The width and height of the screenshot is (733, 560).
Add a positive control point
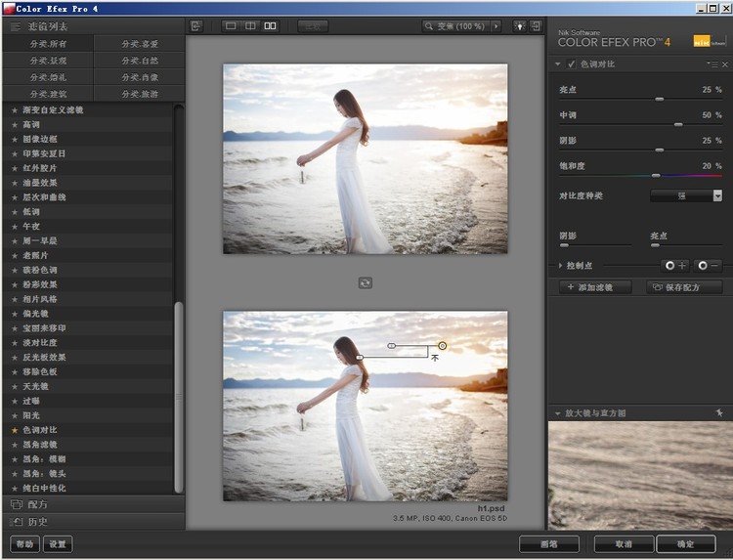pyautogui.click(x=675, y=266)
